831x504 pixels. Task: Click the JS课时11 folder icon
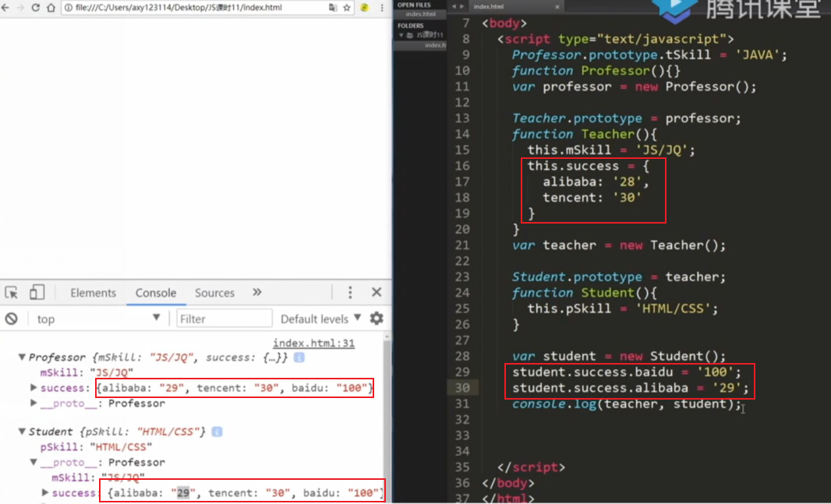pos(410,35)
